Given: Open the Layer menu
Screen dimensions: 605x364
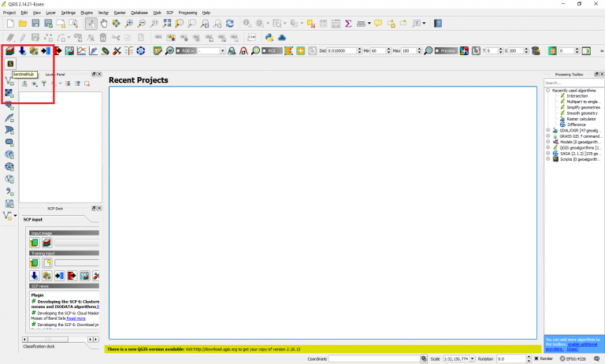Looking at the screenshot, I should click(x=51, y=13).
